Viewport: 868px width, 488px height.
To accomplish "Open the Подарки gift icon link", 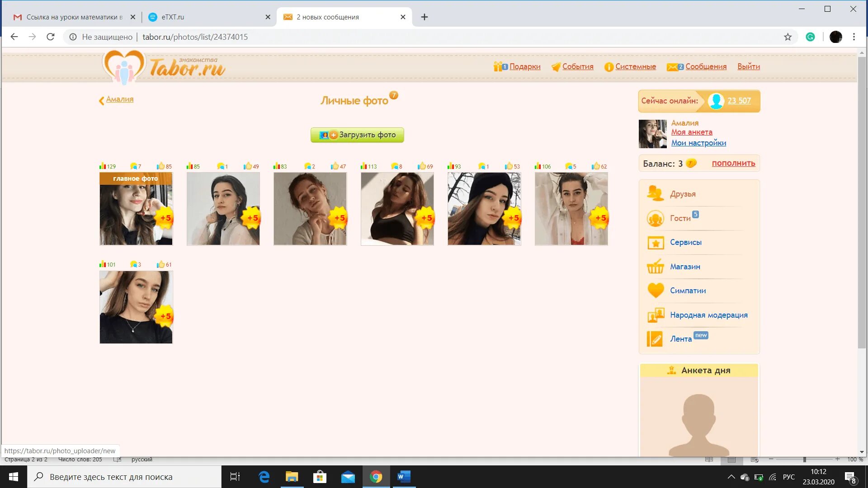I will tap(498, 67).
